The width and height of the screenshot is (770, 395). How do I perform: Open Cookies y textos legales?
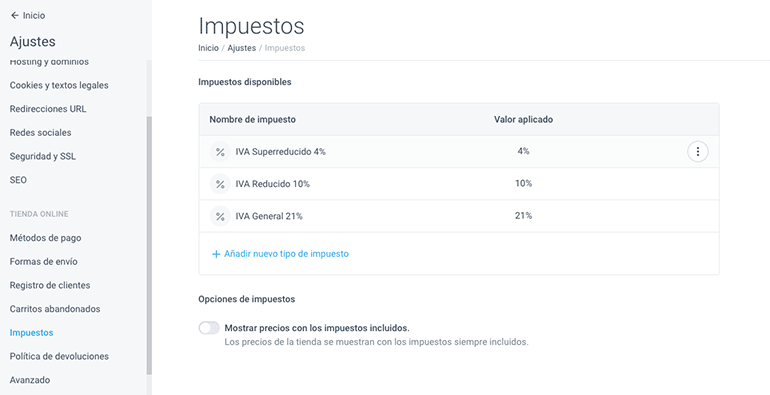[59, 85]
